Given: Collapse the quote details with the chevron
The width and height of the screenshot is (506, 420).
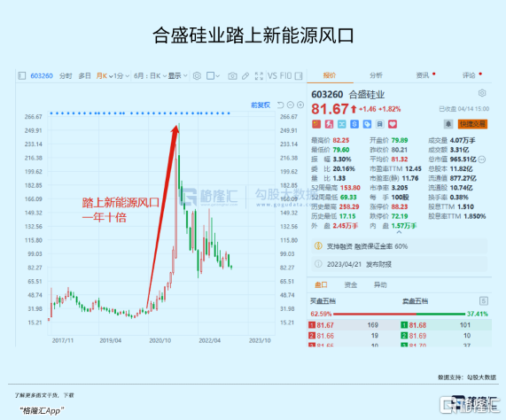Looking at the screenshot, I should (399, 232).
